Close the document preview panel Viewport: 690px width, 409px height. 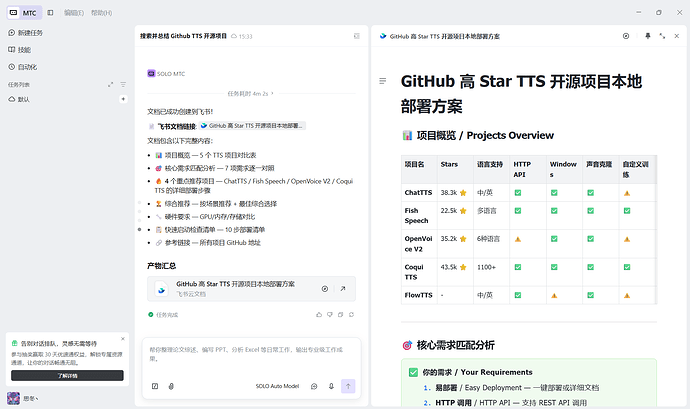(677, 36)
